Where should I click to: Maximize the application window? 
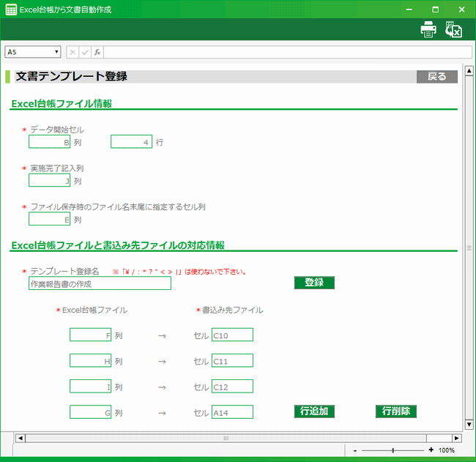(435, 10)
